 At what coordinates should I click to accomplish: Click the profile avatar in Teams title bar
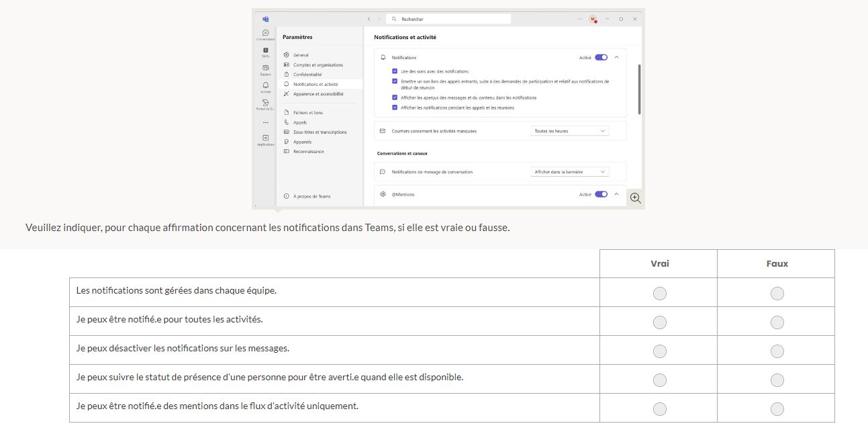(x=593, y=19)
